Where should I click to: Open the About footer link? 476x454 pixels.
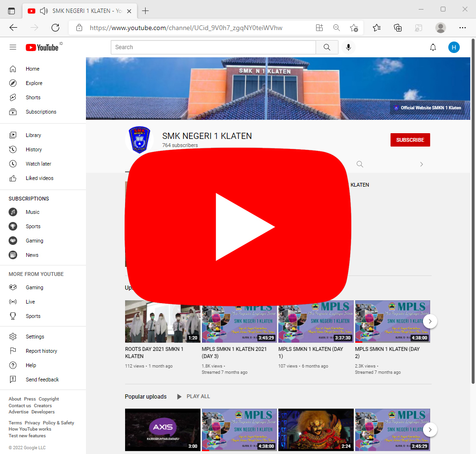tap(15, 399)
